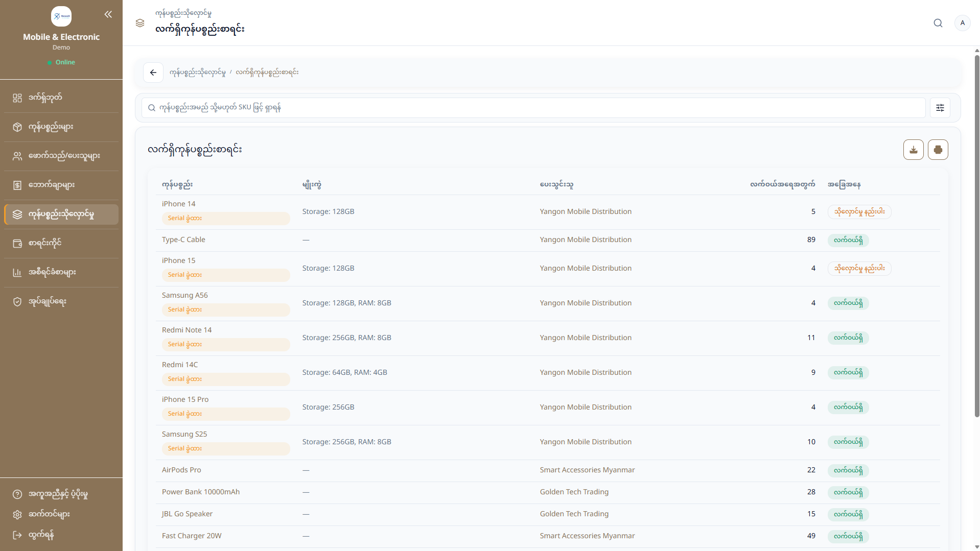Click the Online status indicator
Viewport: 980px width, 551px height.
(x=61, y=62)
